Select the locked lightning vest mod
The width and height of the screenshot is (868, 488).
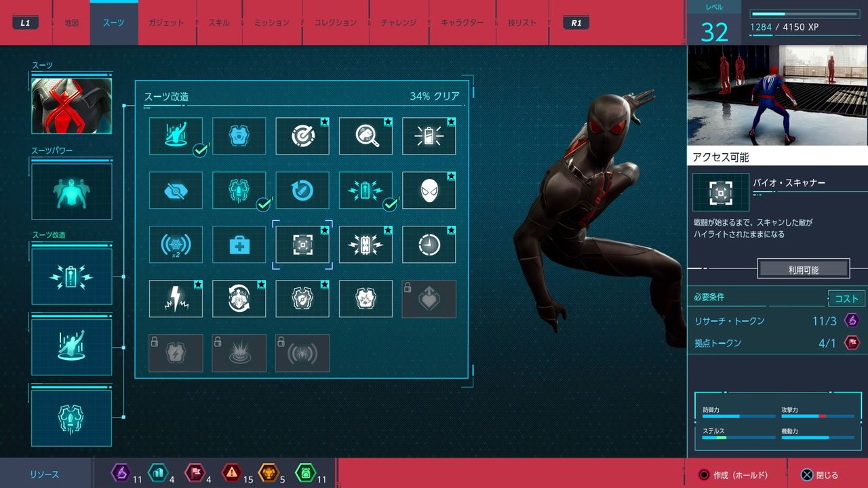pos(176,353)
